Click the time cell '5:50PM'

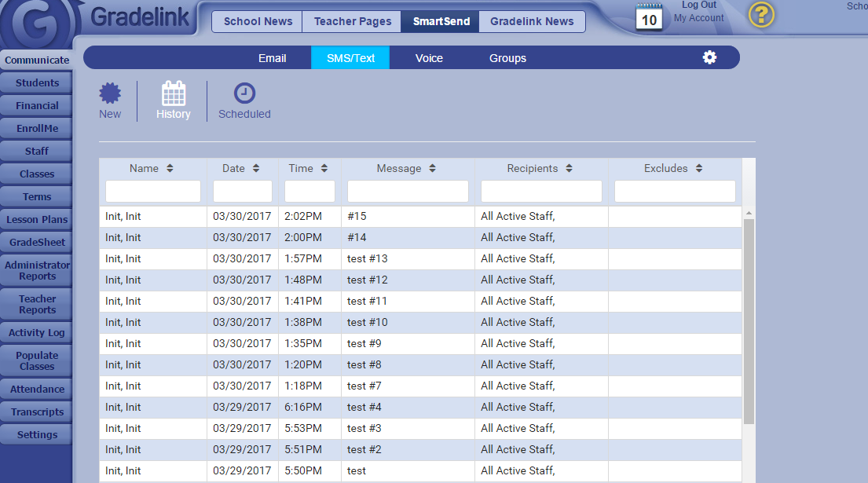click(x=309, y=471)
